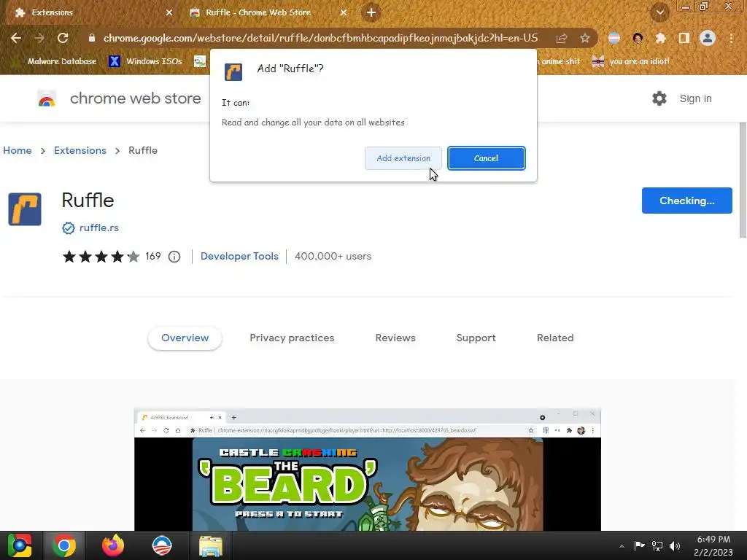Cancel the Add Ruffle dialog

point(487,158)
